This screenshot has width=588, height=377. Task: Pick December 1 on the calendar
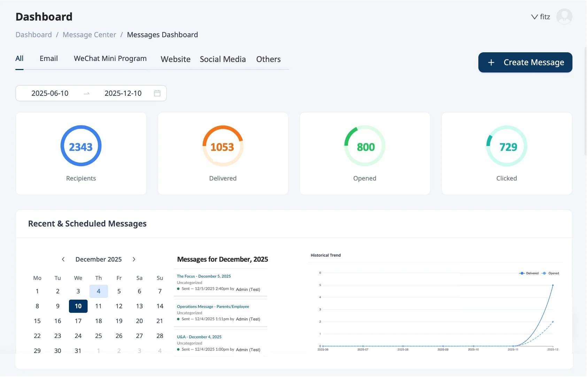tap(37, 291)
